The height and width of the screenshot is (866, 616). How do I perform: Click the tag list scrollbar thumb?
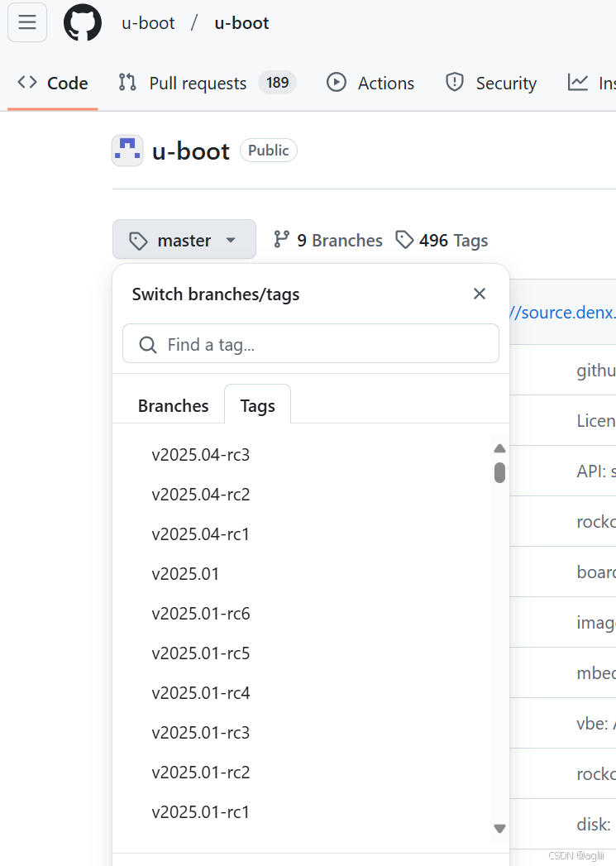pos(499,471)
